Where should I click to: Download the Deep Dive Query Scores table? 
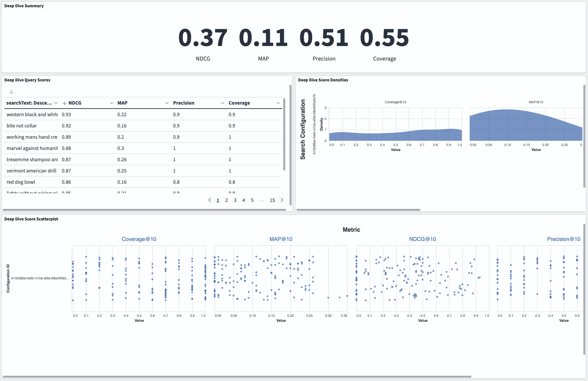(x=11, y=91)
